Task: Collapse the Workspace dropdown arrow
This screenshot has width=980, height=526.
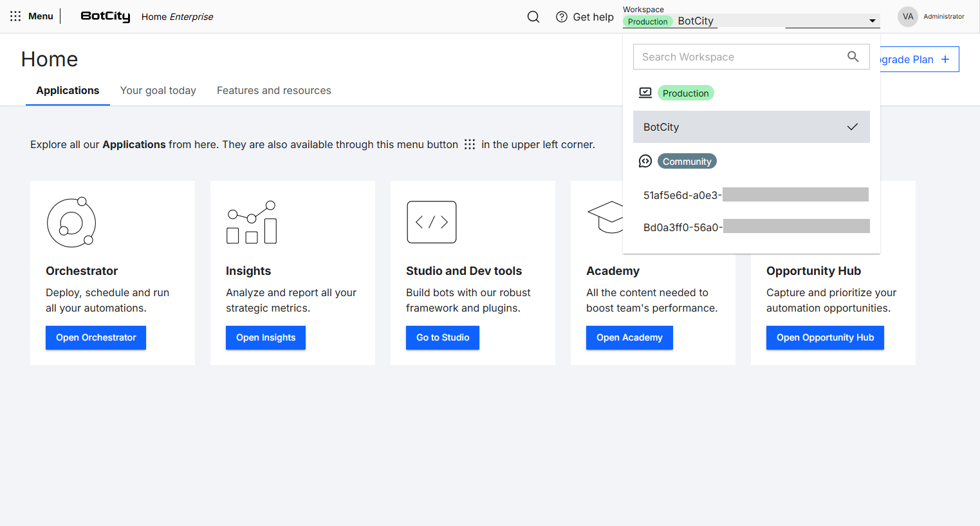Action: pos(872,21)
